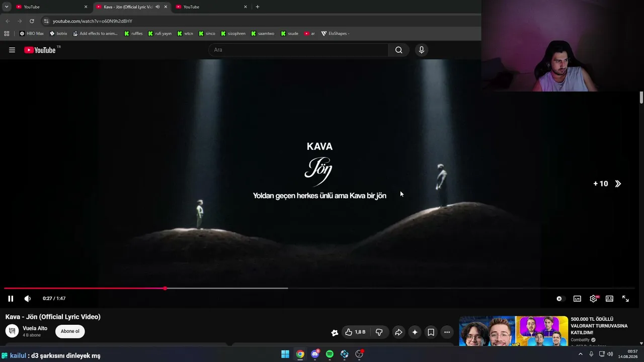
Task: Open the sinco bookmark
Action: click(x=207, y=34)
